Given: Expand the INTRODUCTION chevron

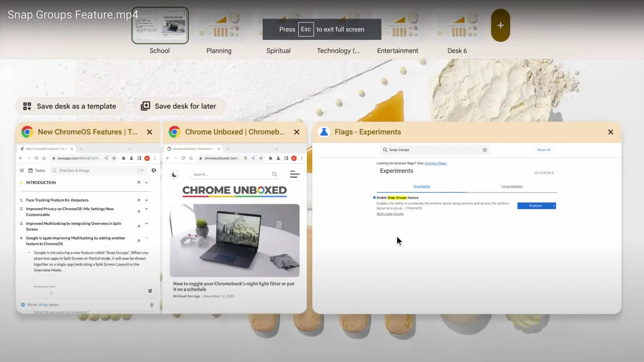Looking at the screenshot, I should pyautogui.click(x=147, y=183).
